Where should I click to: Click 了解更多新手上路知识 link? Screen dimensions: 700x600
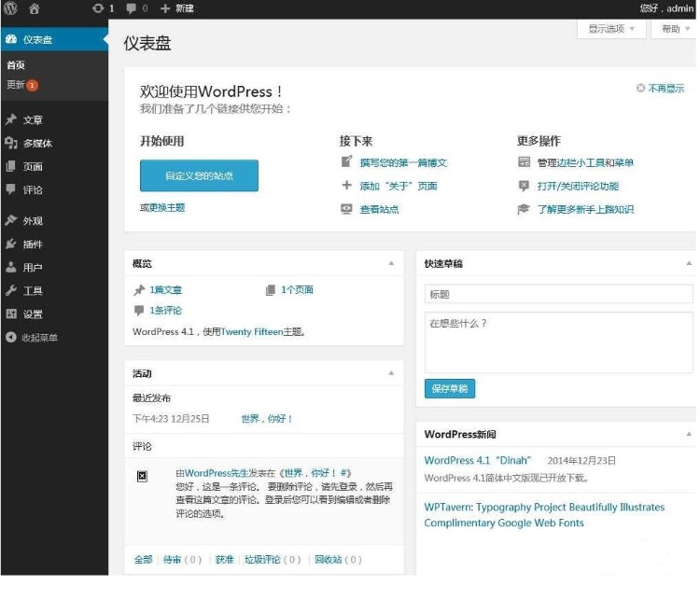pyautogui.click(x=585, y=209)
